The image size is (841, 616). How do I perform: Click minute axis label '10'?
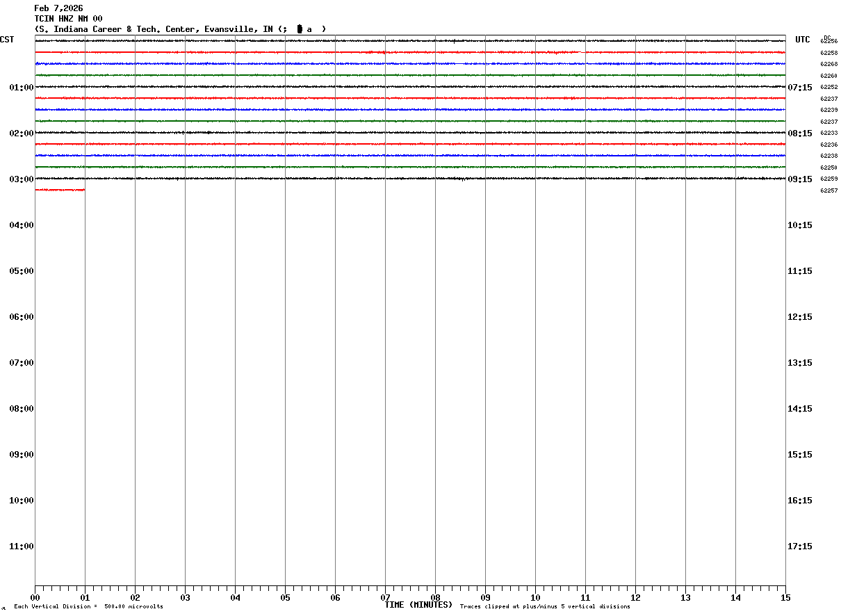535,598
